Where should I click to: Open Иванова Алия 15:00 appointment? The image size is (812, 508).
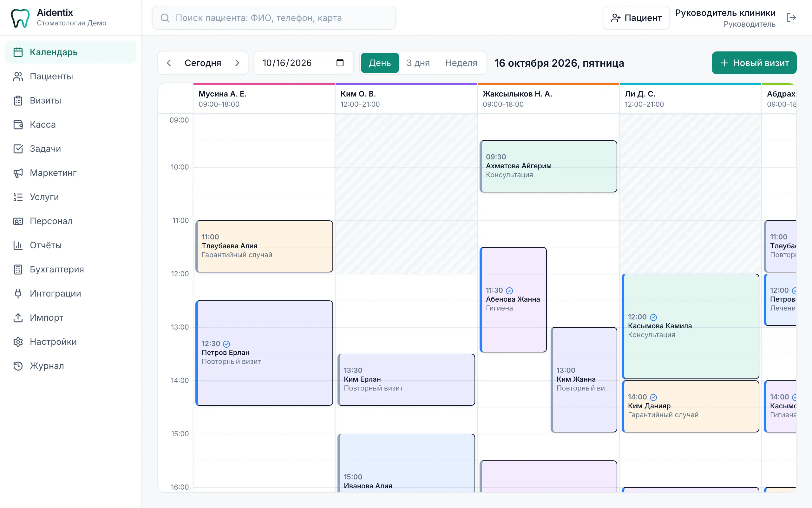pos(406,463)
